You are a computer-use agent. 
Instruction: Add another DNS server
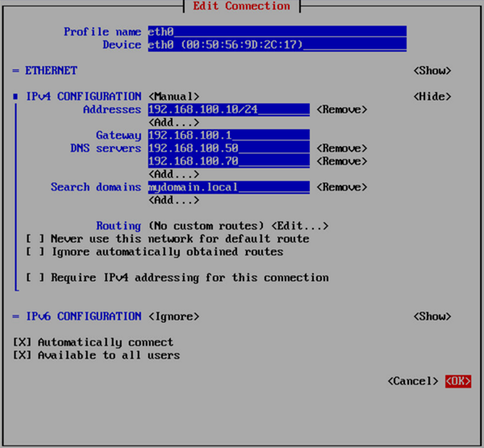point(173,174)
